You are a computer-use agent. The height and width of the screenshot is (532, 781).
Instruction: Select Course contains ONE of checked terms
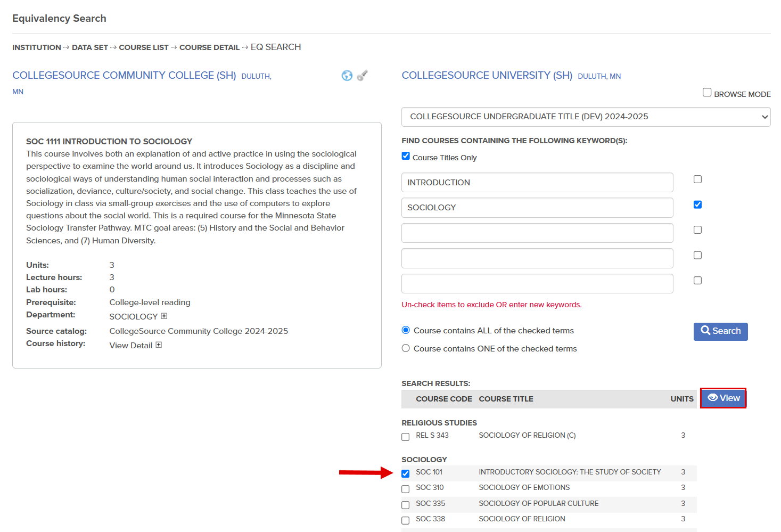[x=406, y=348]
